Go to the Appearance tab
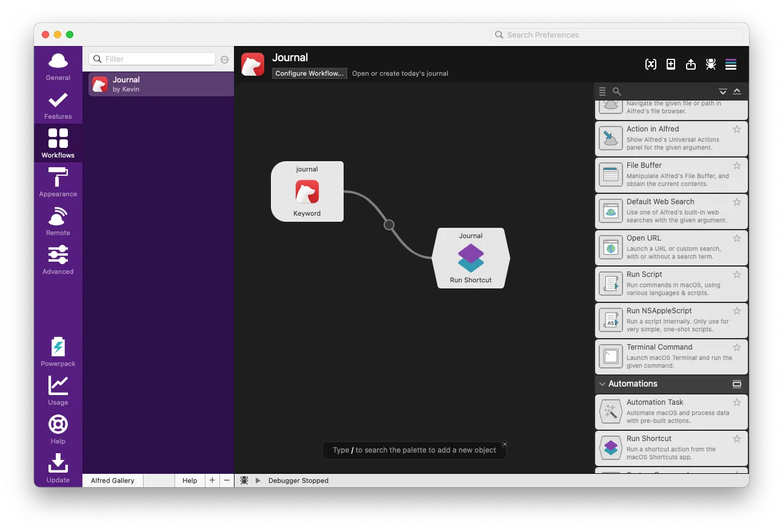 pyautogui.click(x=58, y=182)
